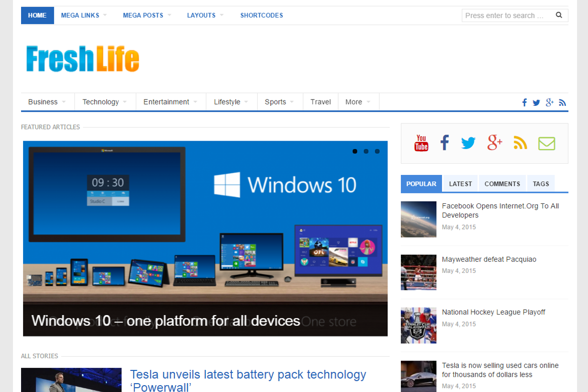Switch to the Comments tab
588x392 pixels.
tap(502, 184)
